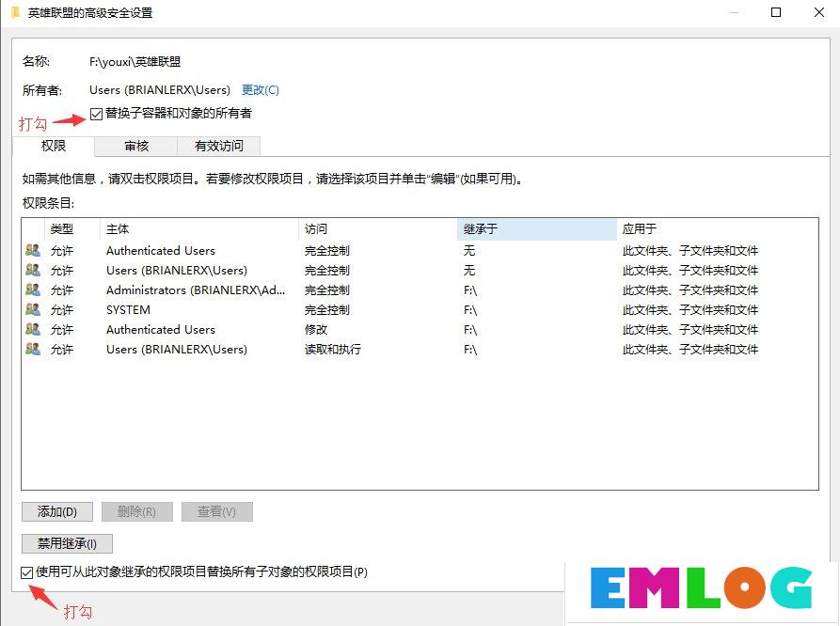Select Administrators (BRIANLERX\Ad... entry
This screenshot has height=626, width=840.
pyautogui.click(x=196, y=290)
